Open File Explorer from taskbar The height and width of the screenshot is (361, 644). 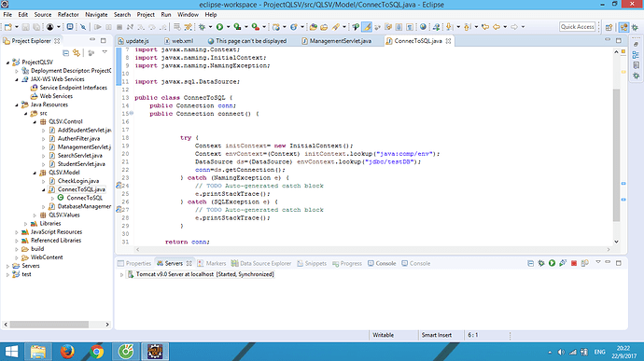(37, 352)
